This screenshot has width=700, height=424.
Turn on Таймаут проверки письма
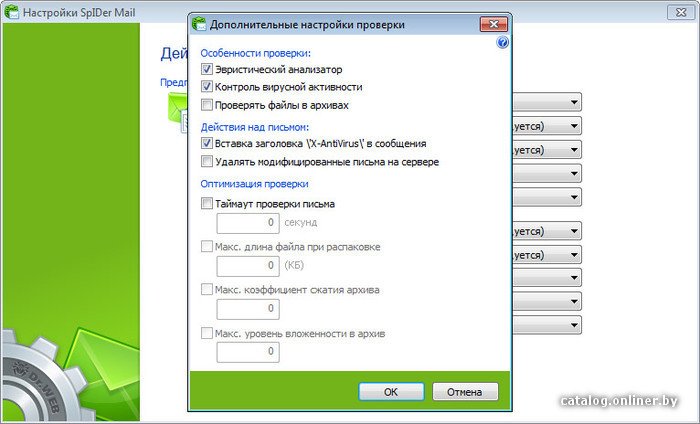207,204
